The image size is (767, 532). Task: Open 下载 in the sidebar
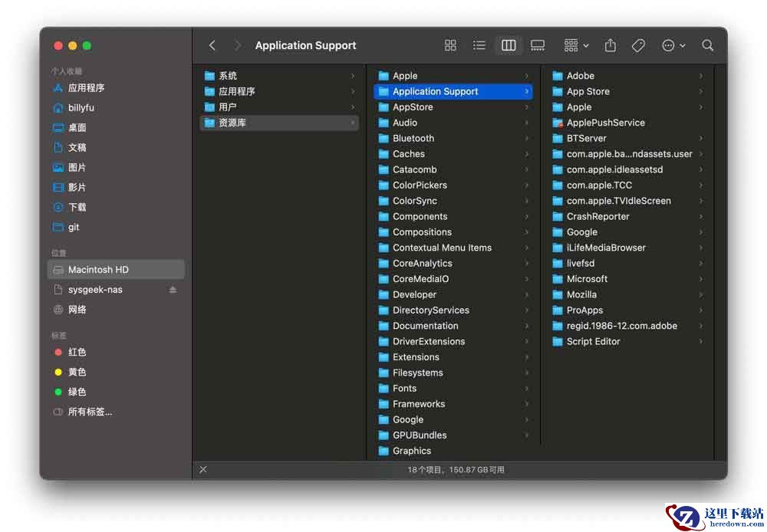[116, 207]
